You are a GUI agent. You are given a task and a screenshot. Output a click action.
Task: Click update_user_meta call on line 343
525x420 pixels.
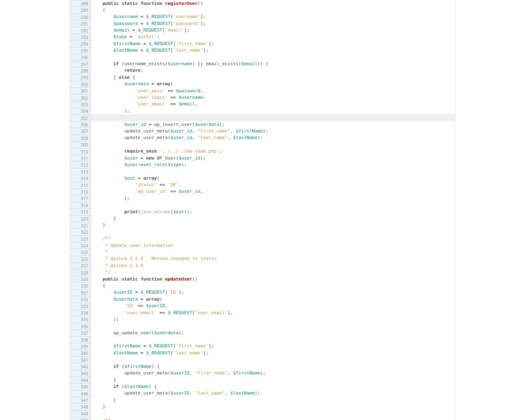point(146,373)
